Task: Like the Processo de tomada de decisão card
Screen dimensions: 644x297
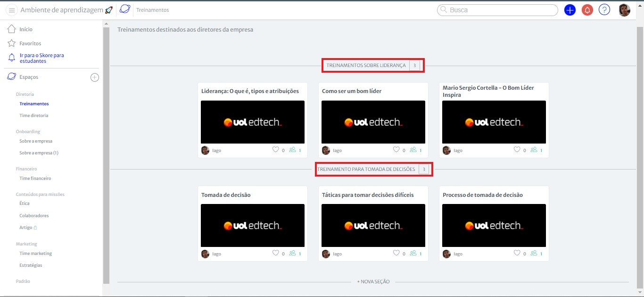Action: pos(517,253)
